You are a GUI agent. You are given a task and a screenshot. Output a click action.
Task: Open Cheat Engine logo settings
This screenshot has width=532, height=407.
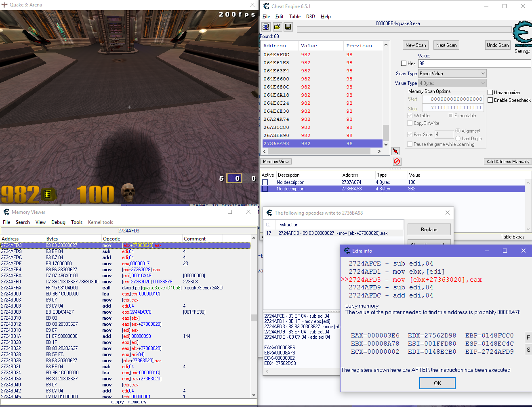522,34
